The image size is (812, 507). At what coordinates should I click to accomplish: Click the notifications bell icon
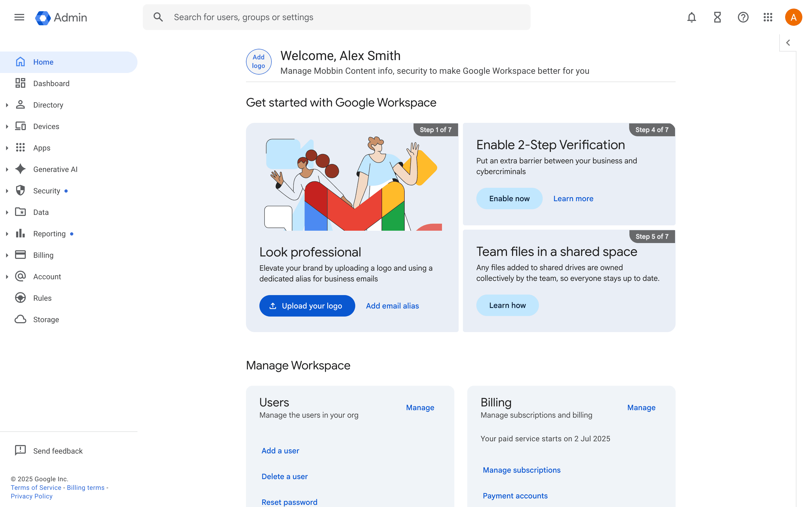point(691,17)
